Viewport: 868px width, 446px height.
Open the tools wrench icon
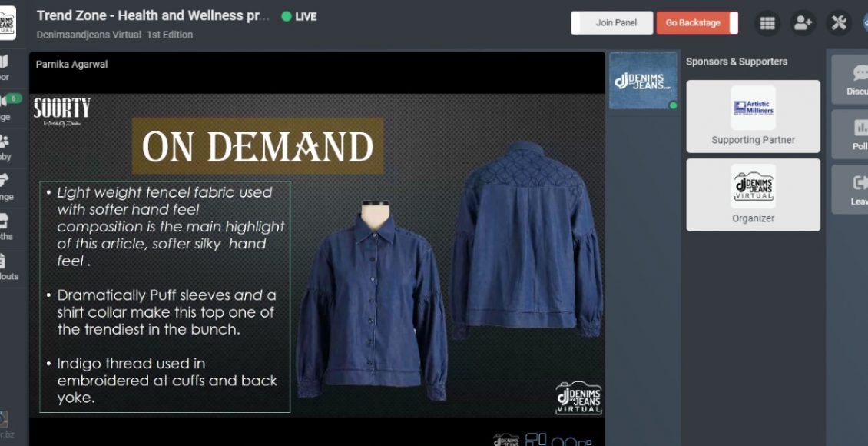[839, 23]
